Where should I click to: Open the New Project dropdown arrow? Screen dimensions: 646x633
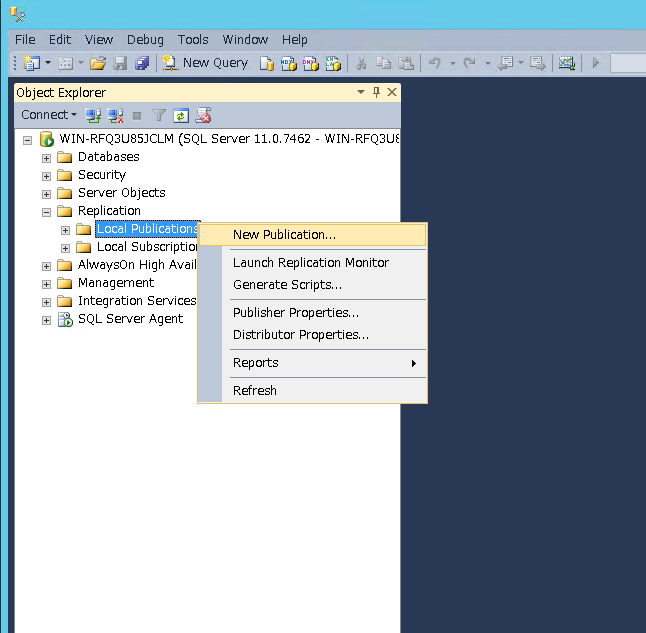[x=48, y=63]
